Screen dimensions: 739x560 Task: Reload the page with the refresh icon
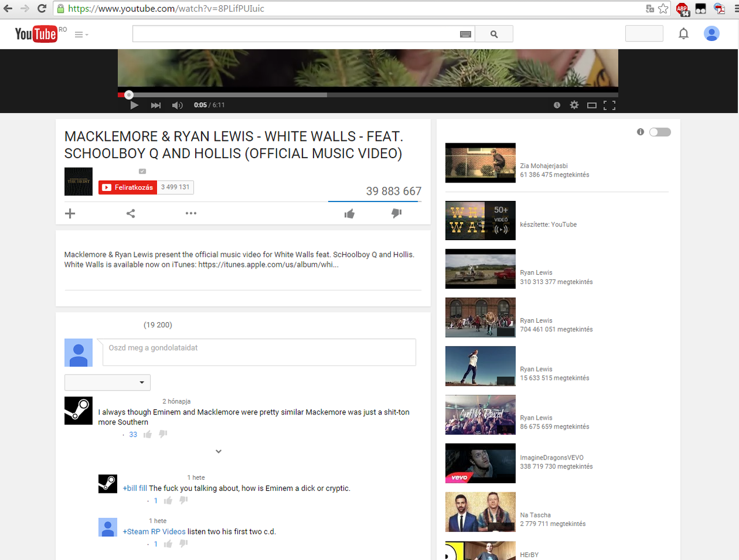point(42,9)
